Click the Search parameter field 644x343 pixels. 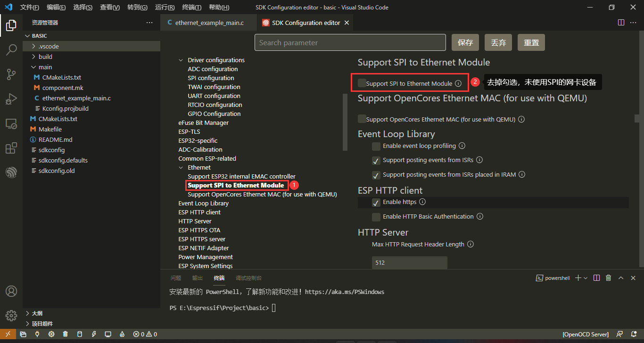click(350, 42)
